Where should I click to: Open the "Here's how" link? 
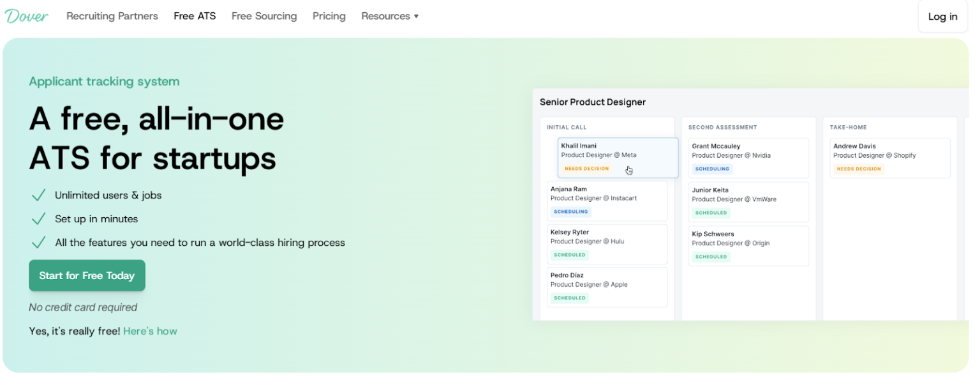[x=150, y=332]
